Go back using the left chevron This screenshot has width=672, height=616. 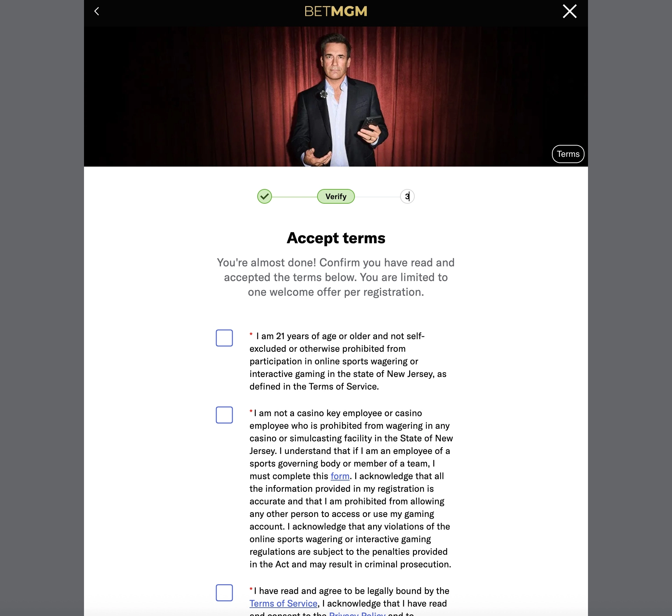coord(97,12)
